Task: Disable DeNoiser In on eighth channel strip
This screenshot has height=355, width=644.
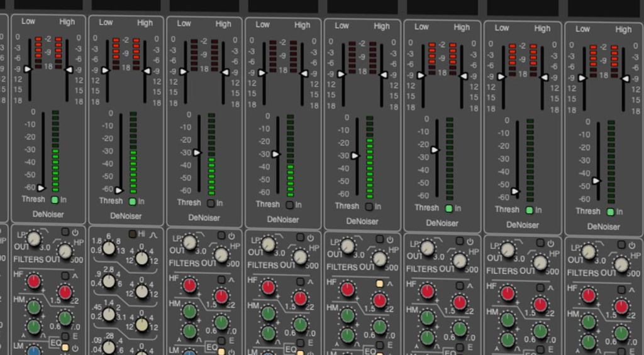Action: (611, 212)
